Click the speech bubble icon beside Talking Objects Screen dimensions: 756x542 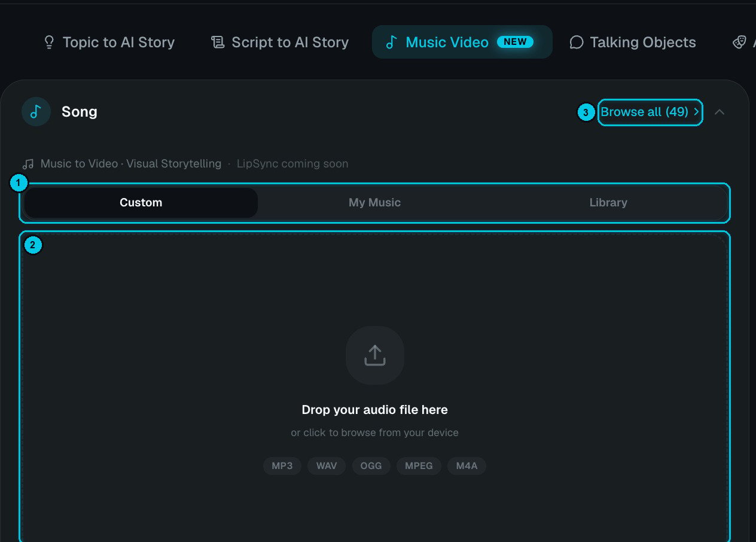click(577, 42)
